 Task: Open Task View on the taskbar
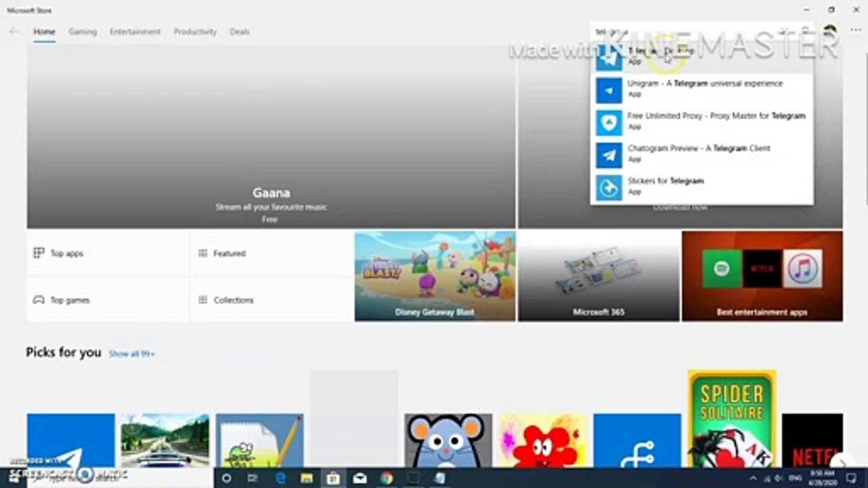253,478
